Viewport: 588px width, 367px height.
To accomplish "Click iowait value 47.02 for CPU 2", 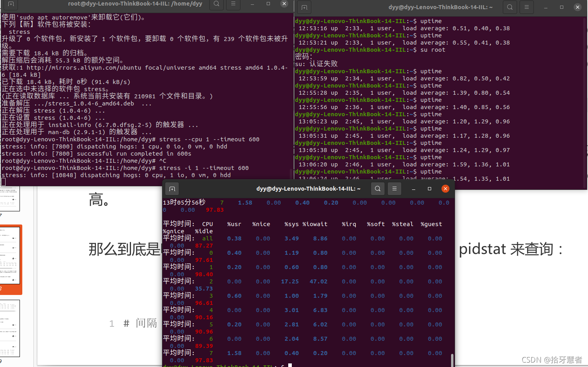I will [x=318, y=281].
